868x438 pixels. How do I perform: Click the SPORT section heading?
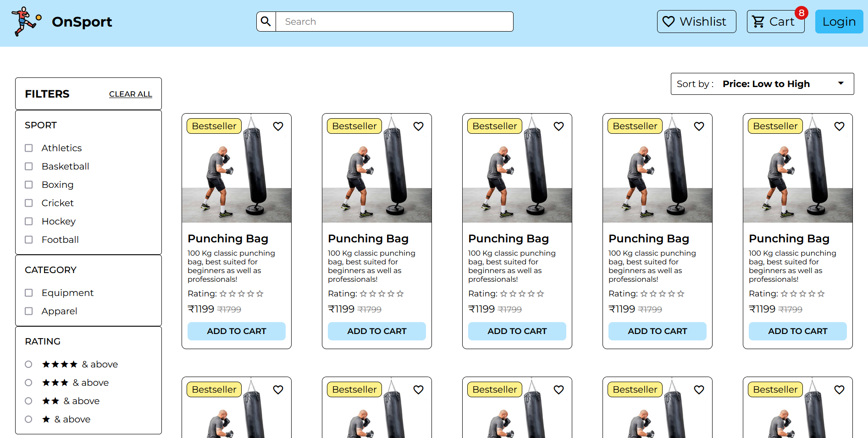pos(41,125)
